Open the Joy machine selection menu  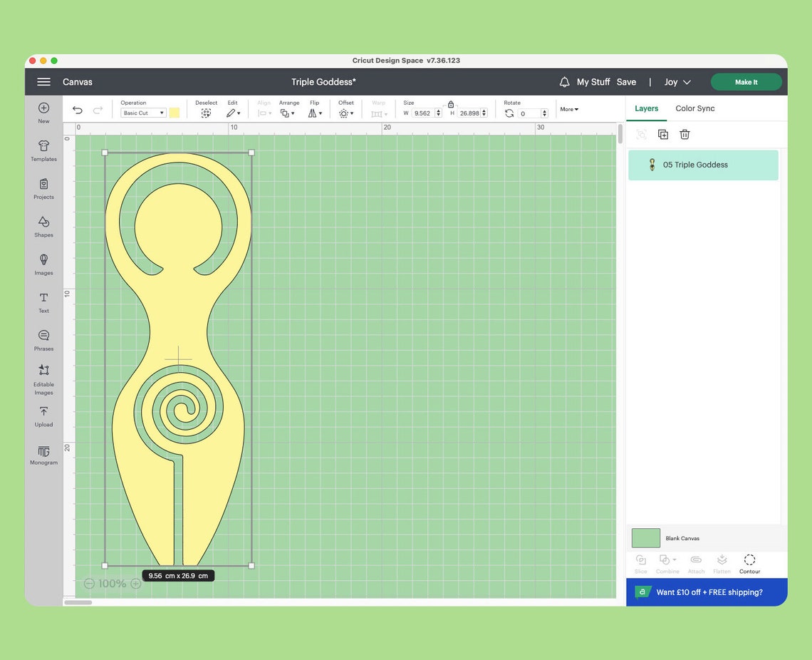(676, 82)
